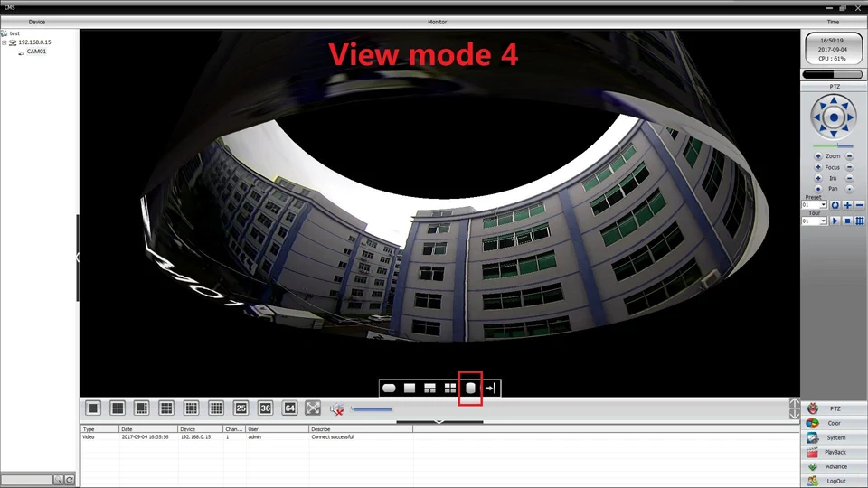The width and height of the screenshot is (868, 488).
Task: Click the device search input field
Action: click(26, 480)
